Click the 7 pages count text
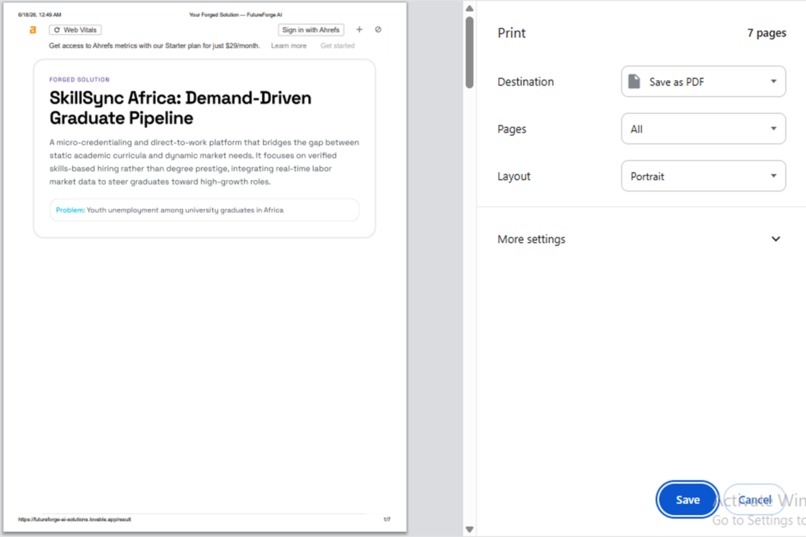The height and width of the screenshot is (537, 806). pos(766,33)
